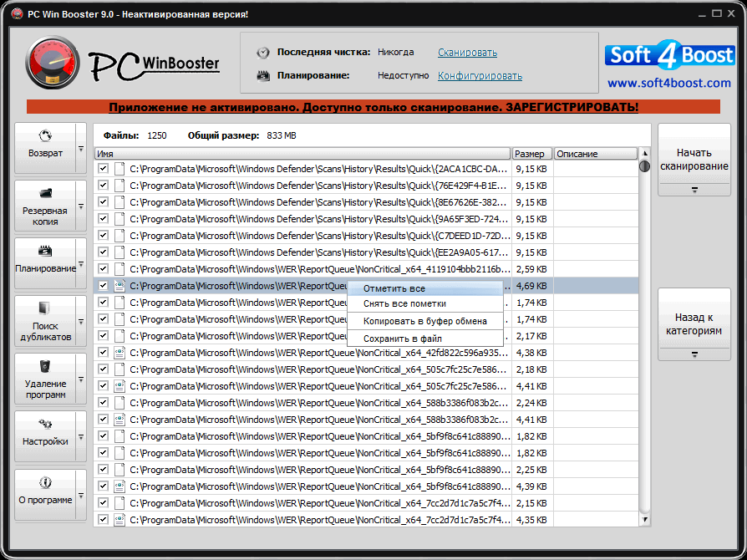747x560 pixels.
Task: Click file icon of highlighted 4,69 KB row
Action: pyautogui.click(x=119, y=286)
